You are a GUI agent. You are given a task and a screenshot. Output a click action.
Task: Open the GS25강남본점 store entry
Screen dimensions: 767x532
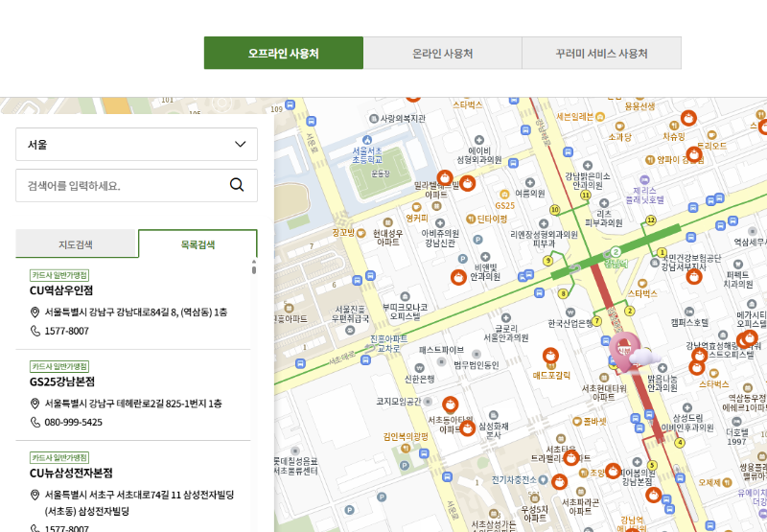(x=62, y=382)
